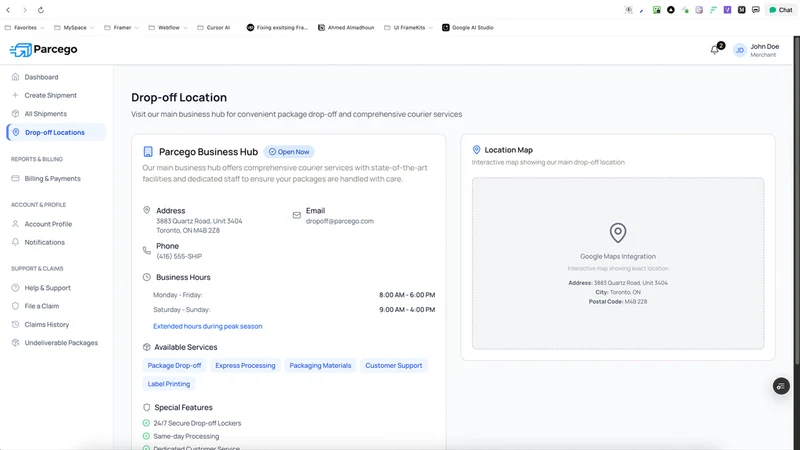Click the browser forward arrow
This screenshot has height=450, width=800.
click(24, 10)
